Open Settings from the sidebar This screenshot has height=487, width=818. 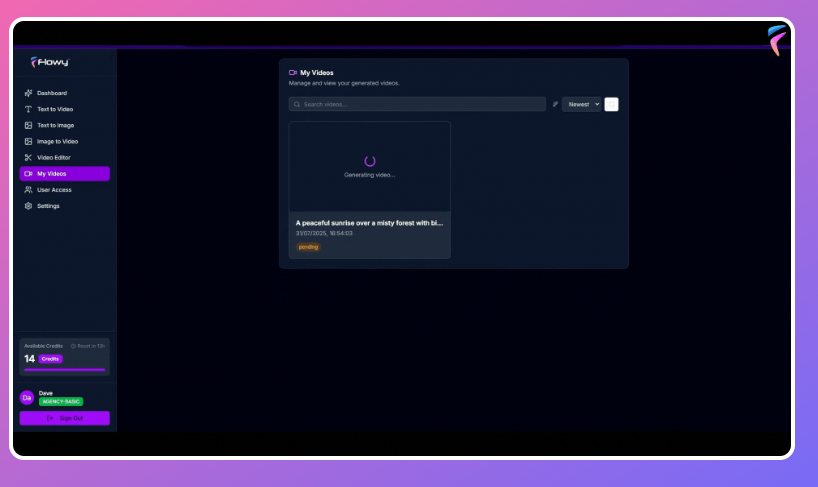click(64, 206)
